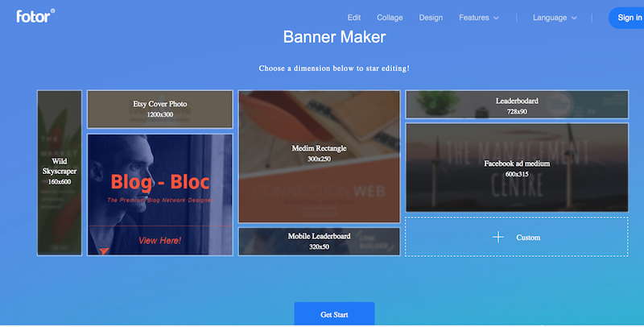The width and height of the screenshot is (644, 327).
Task: Click the plus icon in Custom tile
Action: point(498,237)
